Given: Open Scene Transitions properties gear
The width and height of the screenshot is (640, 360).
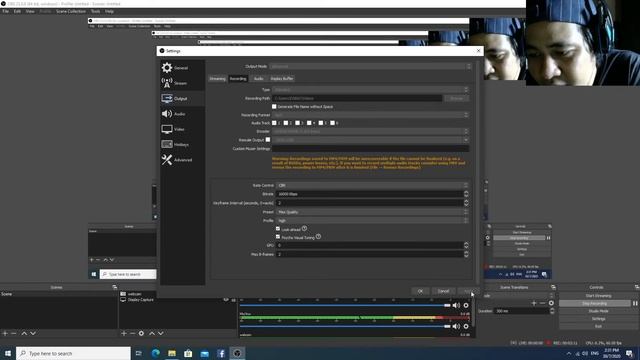Looking at the screenshot, I should (551, 303).
